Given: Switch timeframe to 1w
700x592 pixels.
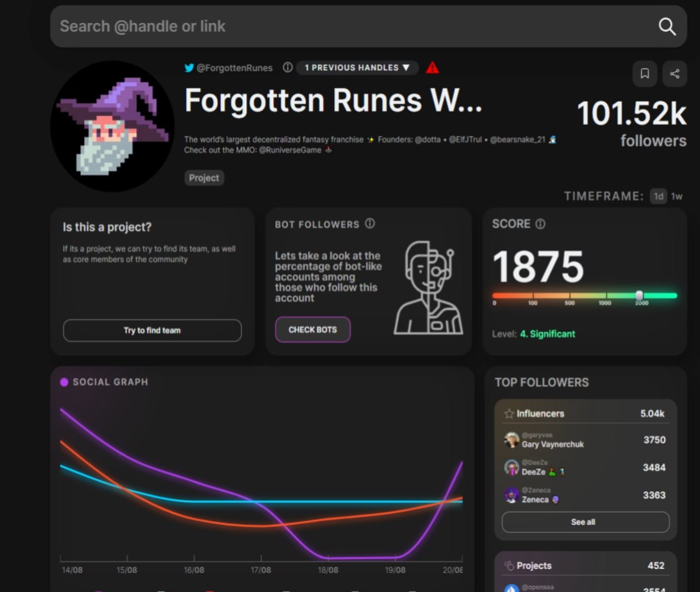Looking at the screenshot, I should [x=677, y=196].
